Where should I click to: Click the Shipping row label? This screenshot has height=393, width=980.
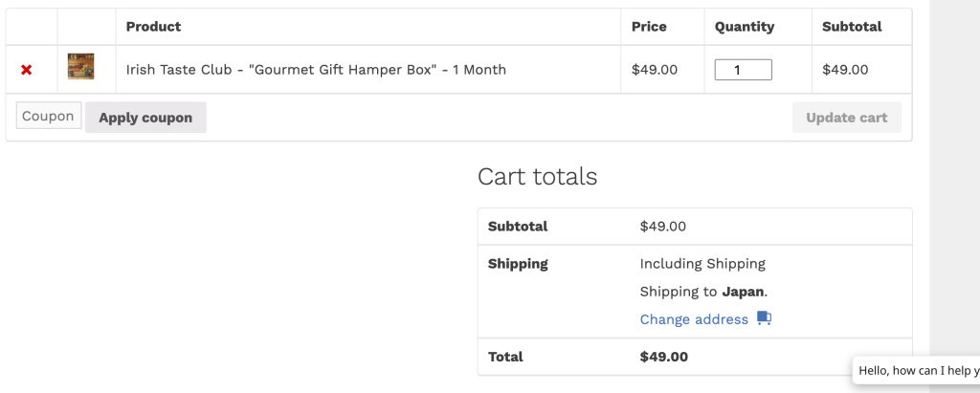tap(518, 264)
